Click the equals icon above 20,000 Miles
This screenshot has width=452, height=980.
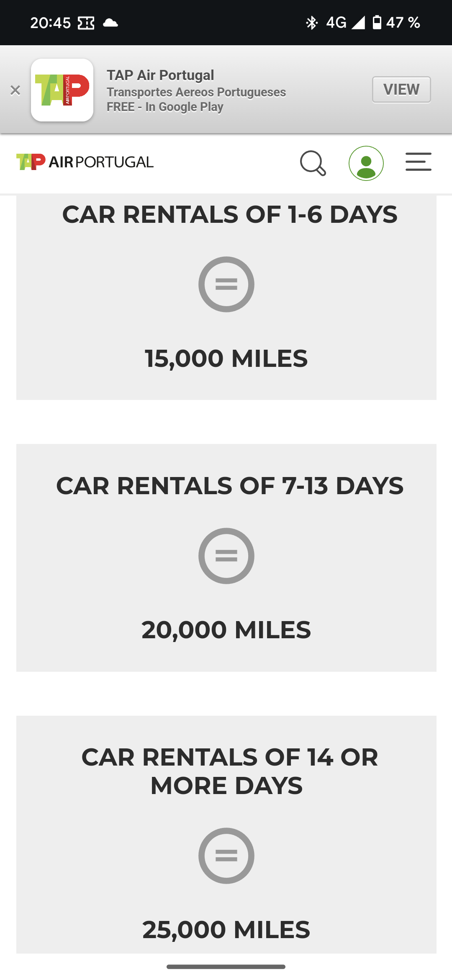(x=226, y=556)
